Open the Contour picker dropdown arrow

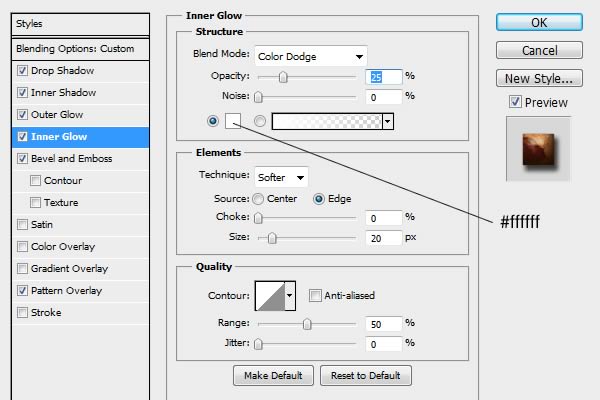click(x=290, y=296)
